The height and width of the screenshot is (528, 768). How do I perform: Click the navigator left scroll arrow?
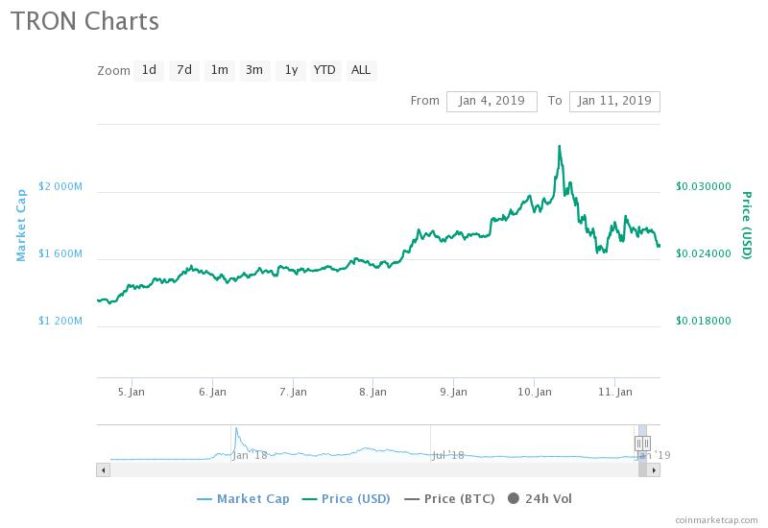[103, 470]
